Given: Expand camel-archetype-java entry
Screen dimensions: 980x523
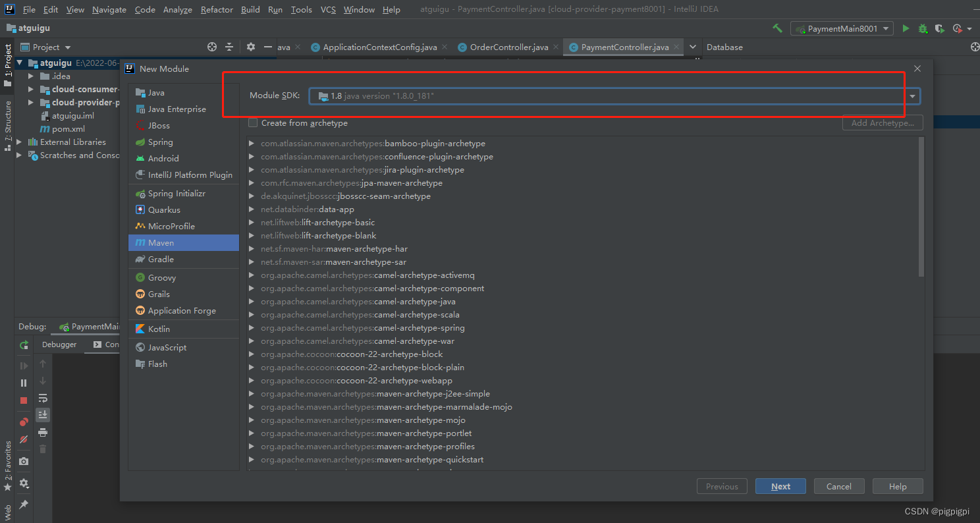Looking at the screenshot, I should tap(252, 302).
